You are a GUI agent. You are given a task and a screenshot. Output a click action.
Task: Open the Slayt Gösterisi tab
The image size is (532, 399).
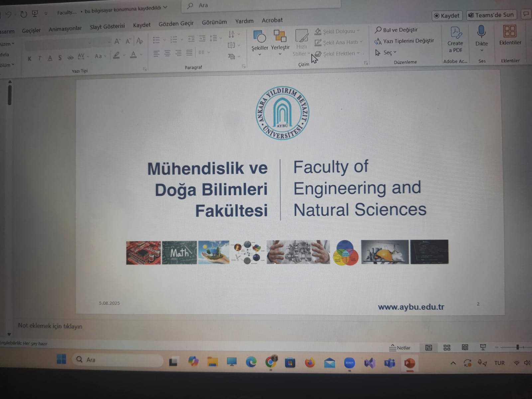(x=107, y=27)
